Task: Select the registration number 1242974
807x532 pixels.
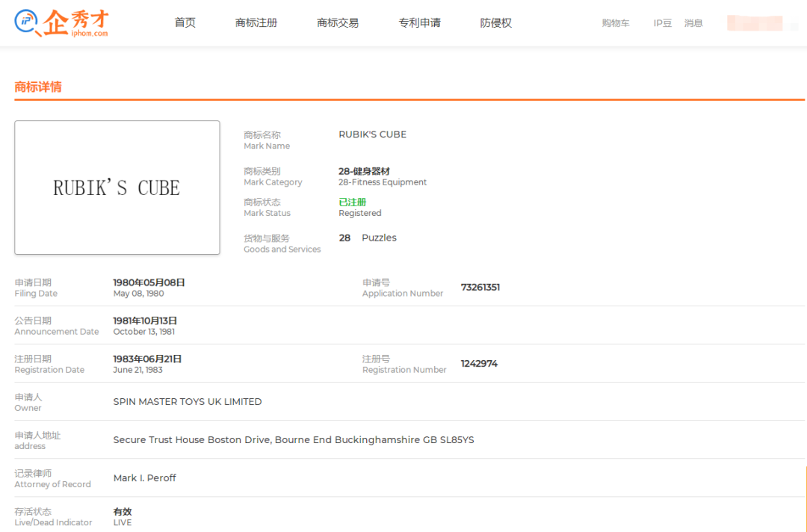Action: [x=479, y=363]
